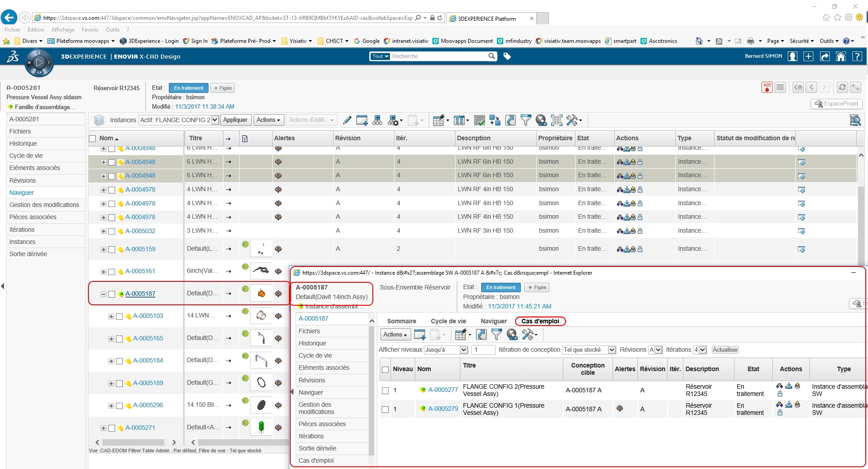
Task: Click the checked list icon in toolbar
Action: pos(479,120)
